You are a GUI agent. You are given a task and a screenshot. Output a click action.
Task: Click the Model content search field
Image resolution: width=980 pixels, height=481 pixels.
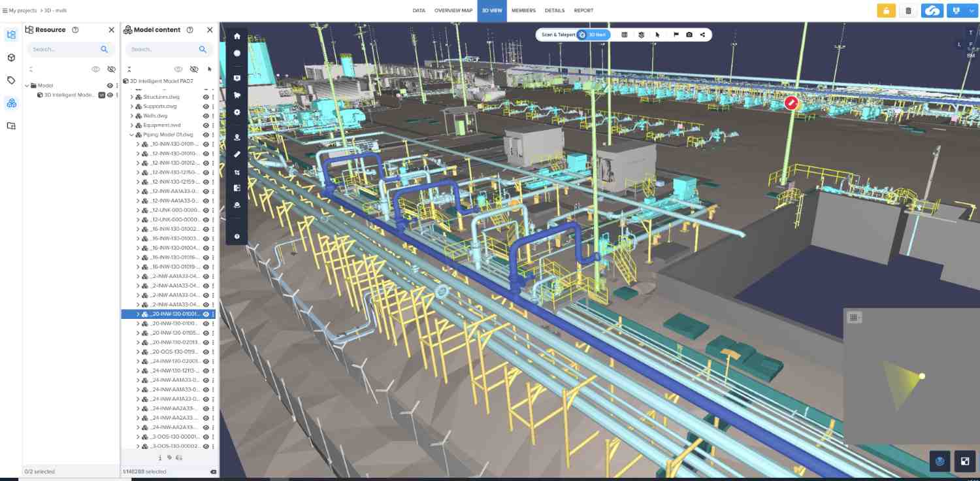163,50
